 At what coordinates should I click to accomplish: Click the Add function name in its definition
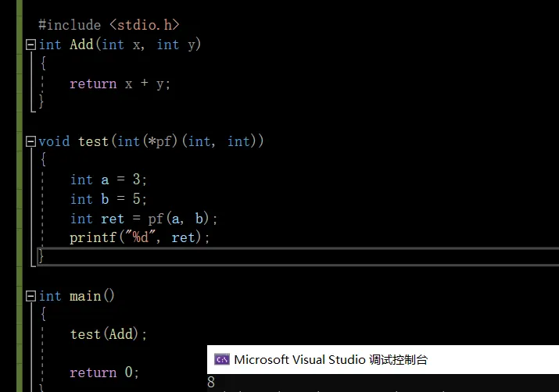pos(81,45)
